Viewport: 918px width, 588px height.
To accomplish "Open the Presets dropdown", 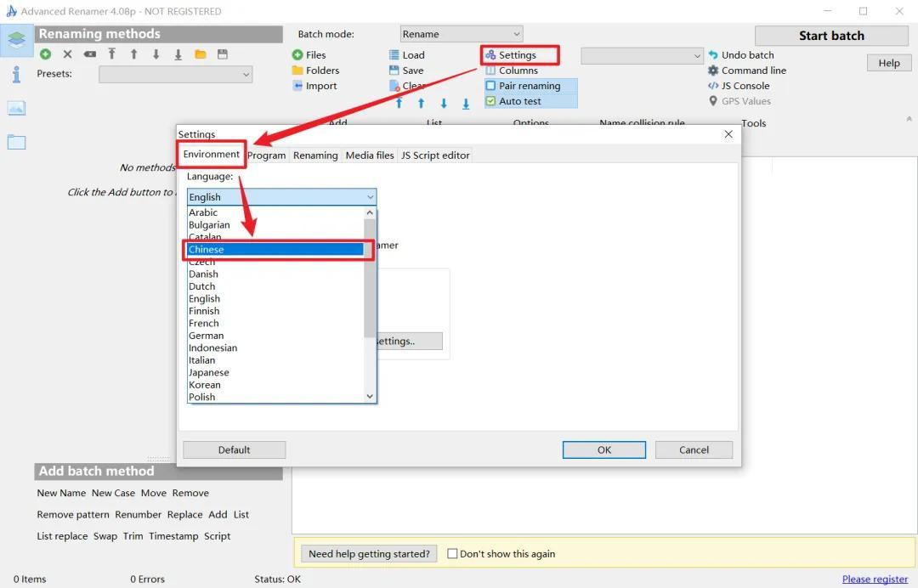I will 176,75.
